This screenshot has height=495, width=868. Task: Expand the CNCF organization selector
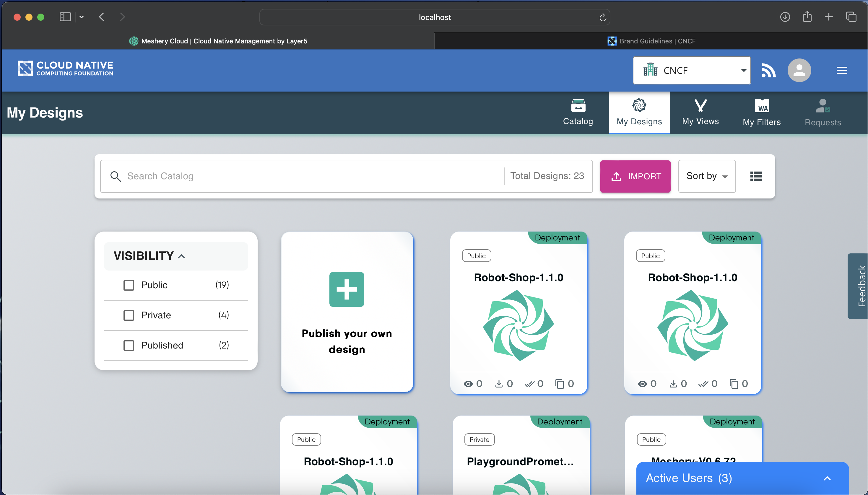click(743, 70)
